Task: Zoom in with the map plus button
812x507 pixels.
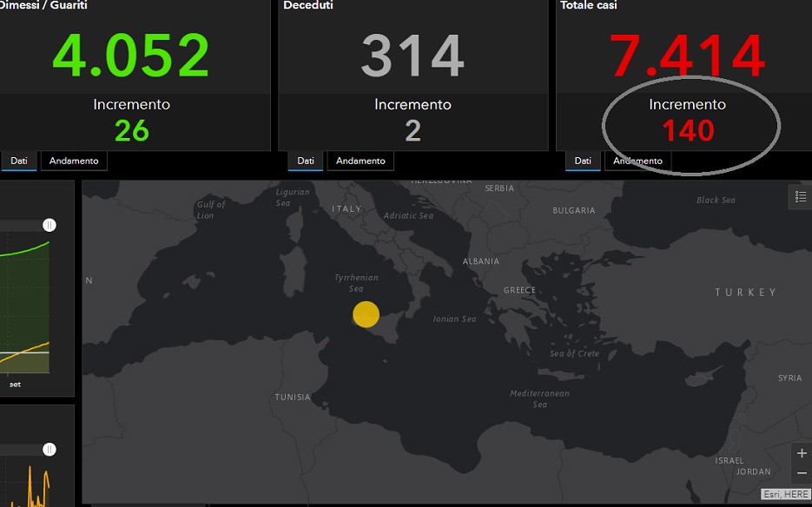Action: click(801, 453)
